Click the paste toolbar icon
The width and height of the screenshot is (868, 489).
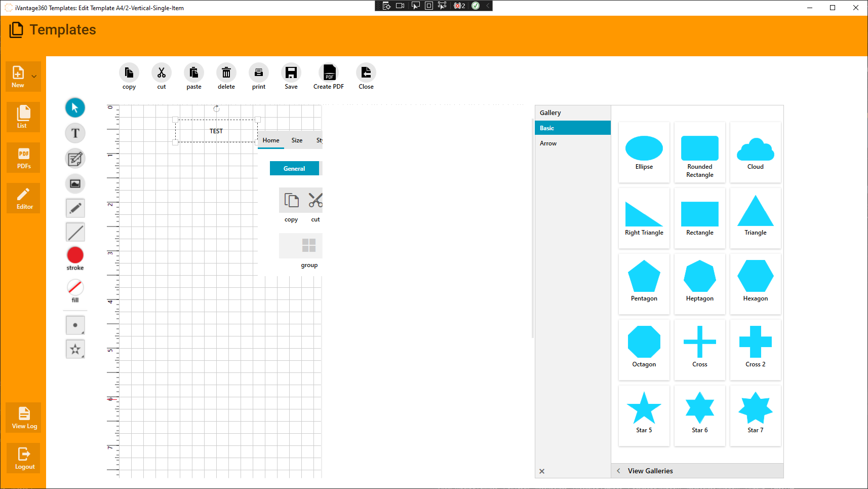coord(194,73)
